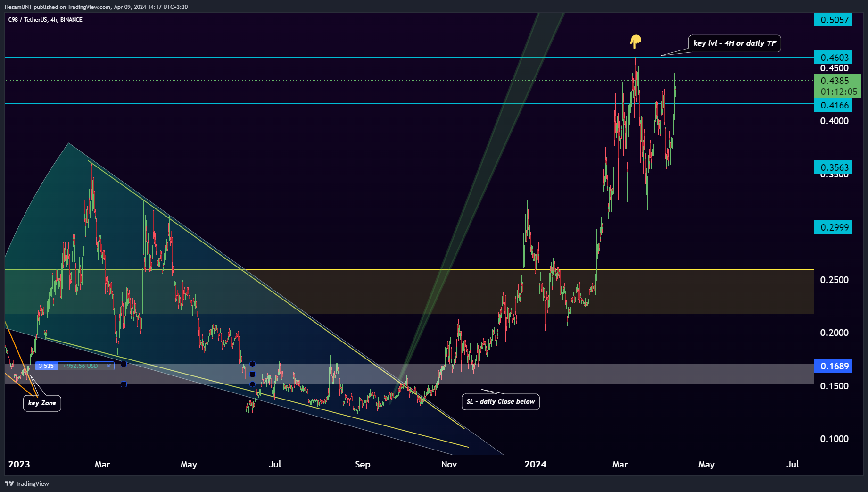Click the 0.2999 price level label
Image resolution: width=868 pixels, height=492 pixels.
(833, 227)
